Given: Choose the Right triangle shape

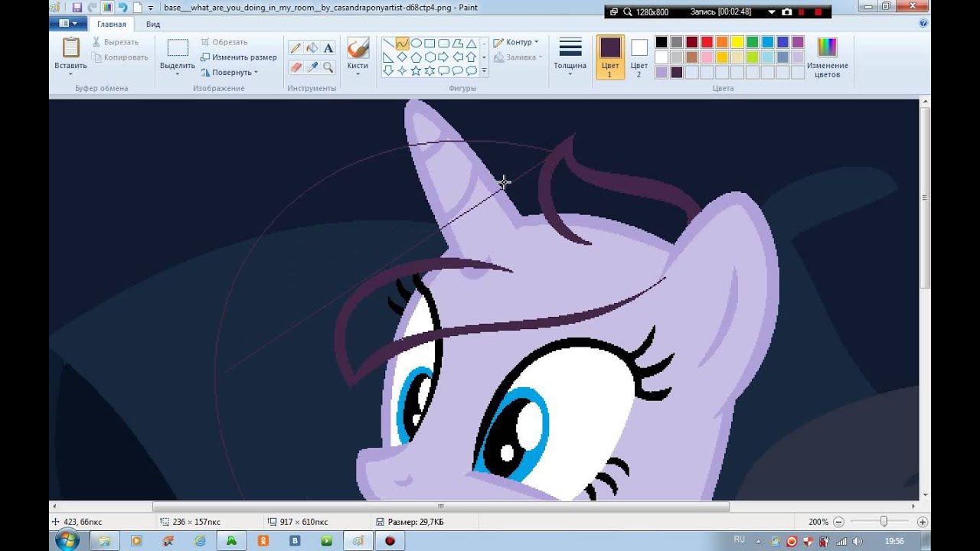Looking at the screenshot, I should tap(388, 57).
